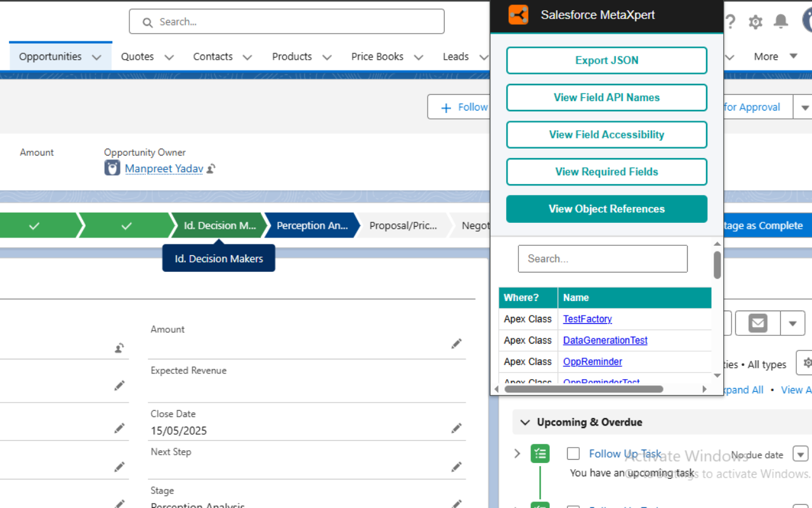This screenshot has height=508, width=812.
Task: Click the Name column header
Action: tap(634, 298)
